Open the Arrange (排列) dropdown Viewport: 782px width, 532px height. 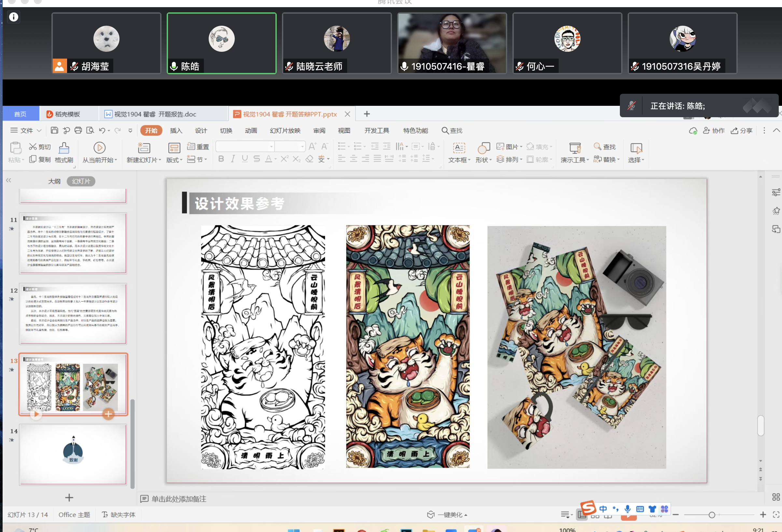pyautogui.click(x=510, y=159)
